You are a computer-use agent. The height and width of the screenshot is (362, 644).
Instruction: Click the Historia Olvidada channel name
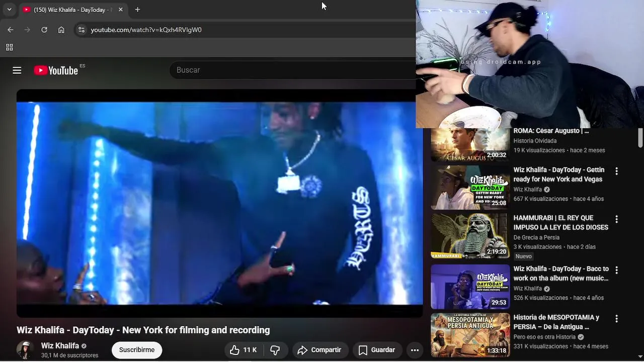(x=535, y=141)
